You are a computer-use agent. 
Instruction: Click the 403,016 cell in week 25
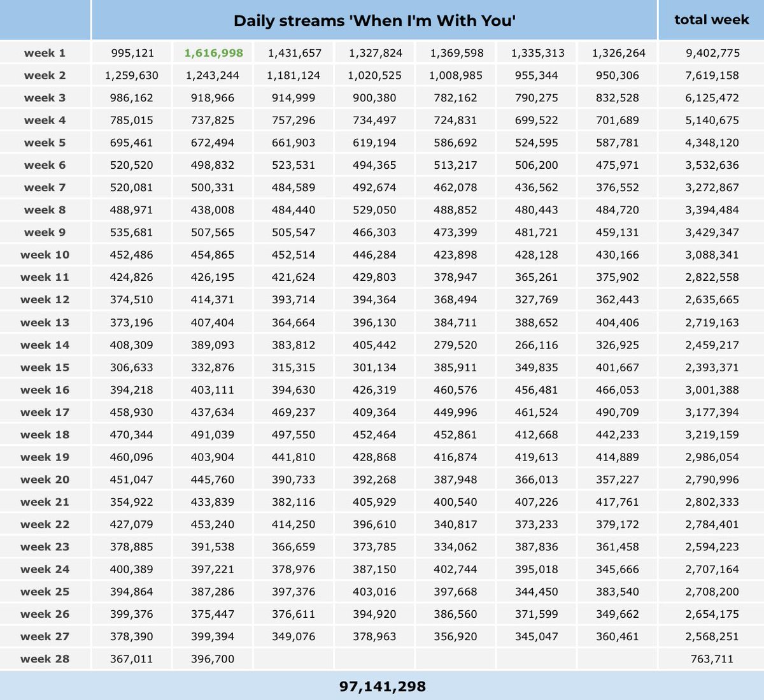pos(374,592)
